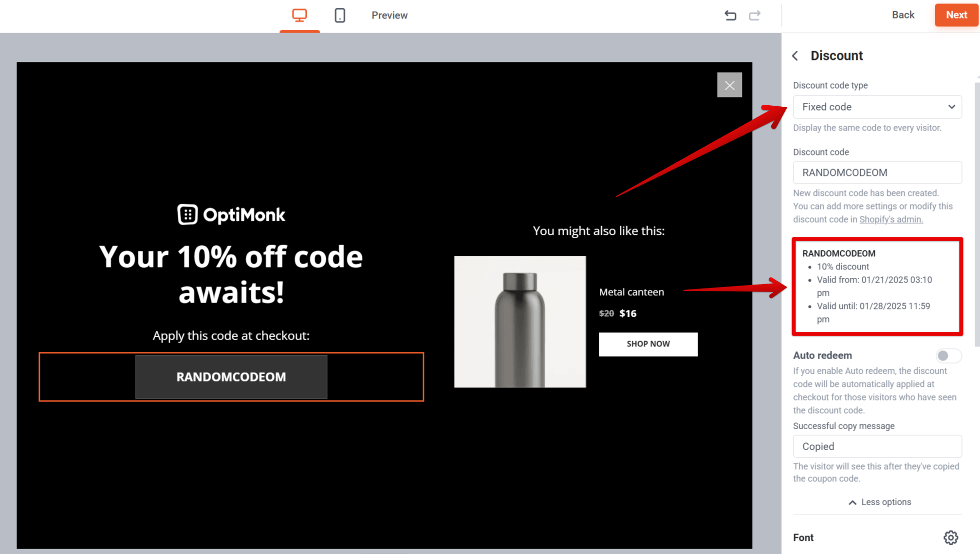Select the 'Valid from' date line
Viewport: 980px width, 554px height.
pyautogui.click(x=874, y=286)
